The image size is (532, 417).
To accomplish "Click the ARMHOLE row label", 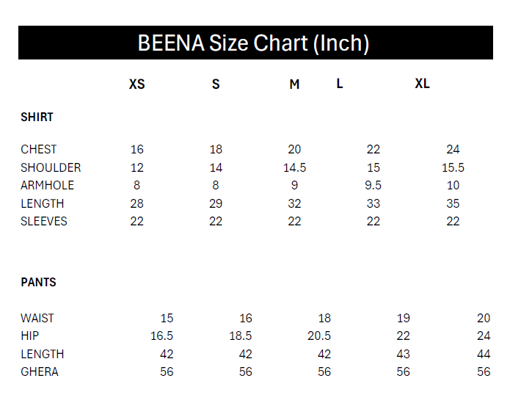I will [x=47, y=186].
